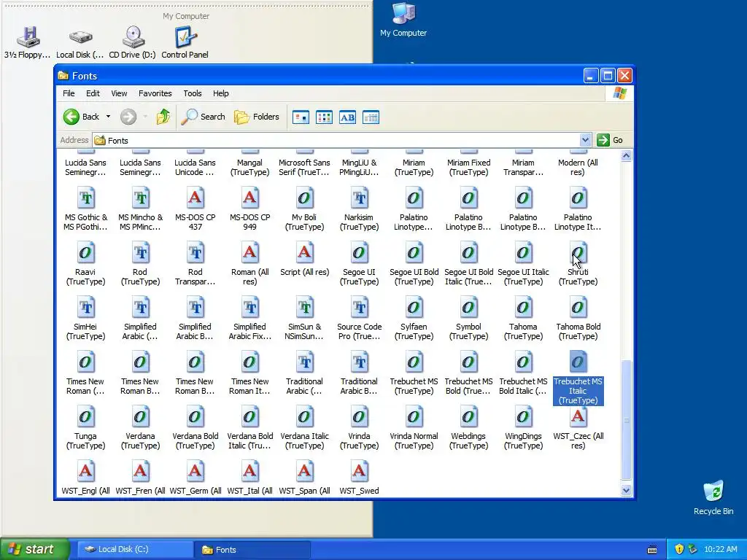The height and width of the screenshot is (560, 747).
Task: Click the Fonts taskbar button
Action: [x=252, y=550]
